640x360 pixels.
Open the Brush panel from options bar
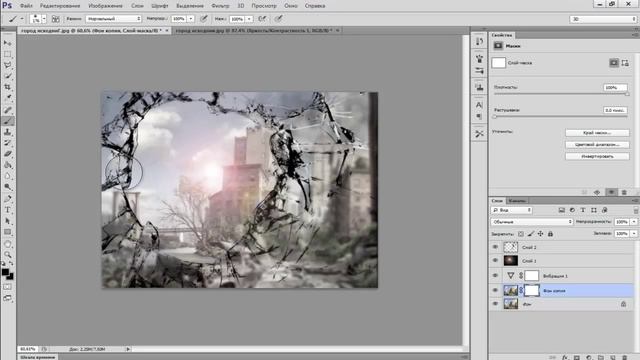(x=56, y=19)
